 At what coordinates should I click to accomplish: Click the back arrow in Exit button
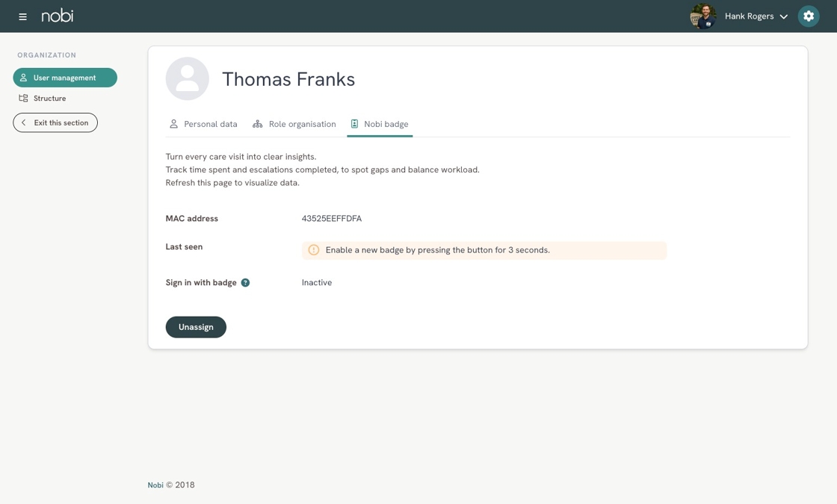[24, 122]
